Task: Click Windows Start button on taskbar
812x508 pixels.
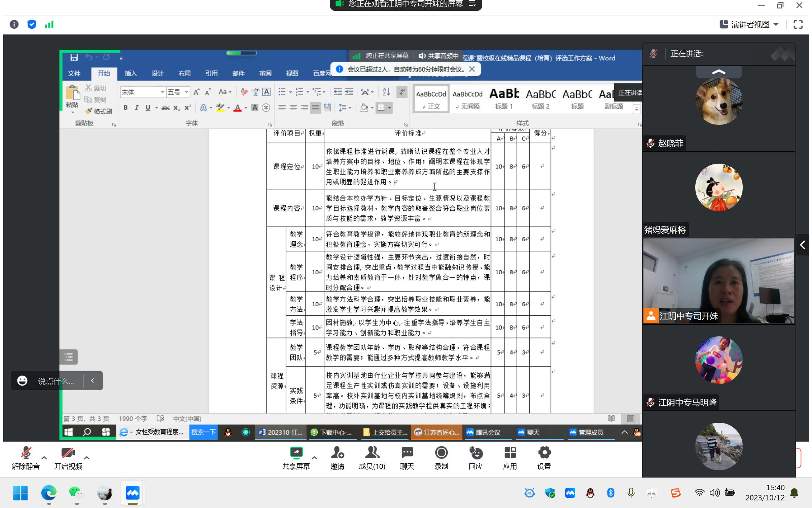Action: click(20, 493)
